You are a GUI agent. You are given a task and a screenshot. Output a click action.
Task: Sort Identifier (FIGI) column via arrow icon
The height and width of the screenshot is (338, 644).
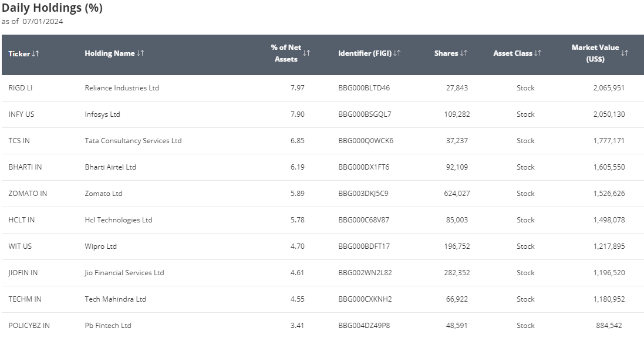397,53
